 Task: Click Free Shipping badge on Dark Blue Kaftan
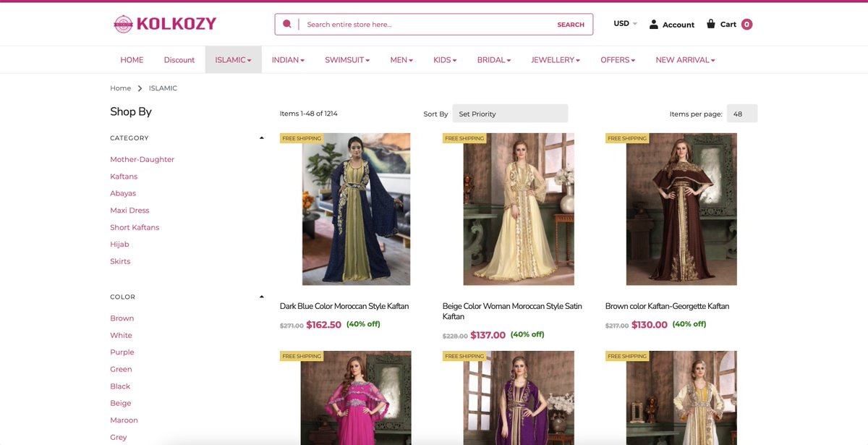pos(302,138)
